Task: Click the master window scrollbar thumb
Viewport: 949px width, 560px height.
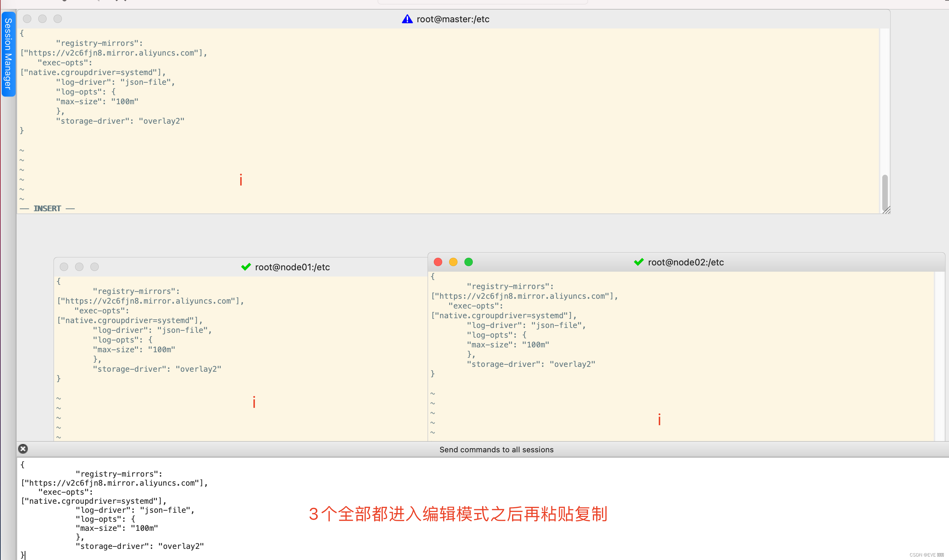Action: coord(885,192)
